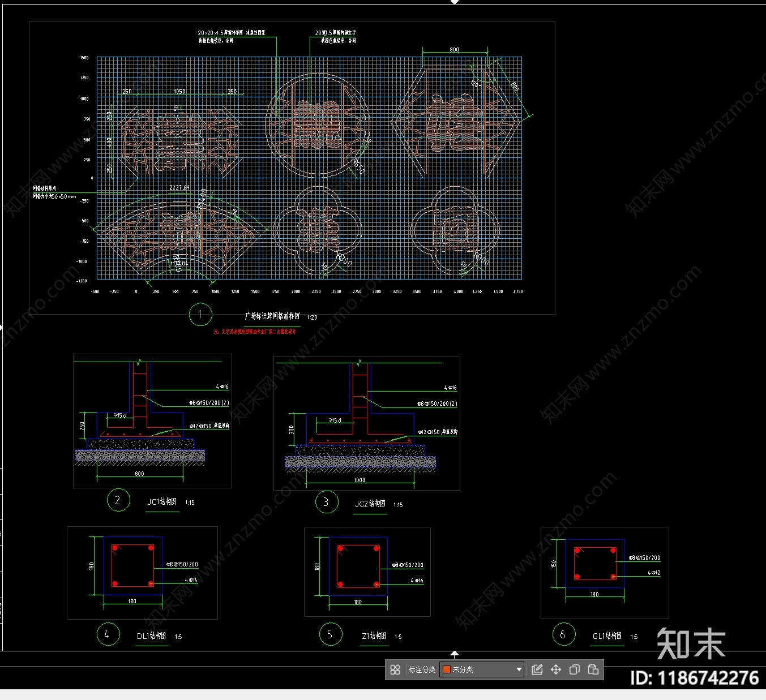The height and width of the screenshot is (700, 766).
Task: Click the circled number 4 marker
Action: (x=108, y=634)
